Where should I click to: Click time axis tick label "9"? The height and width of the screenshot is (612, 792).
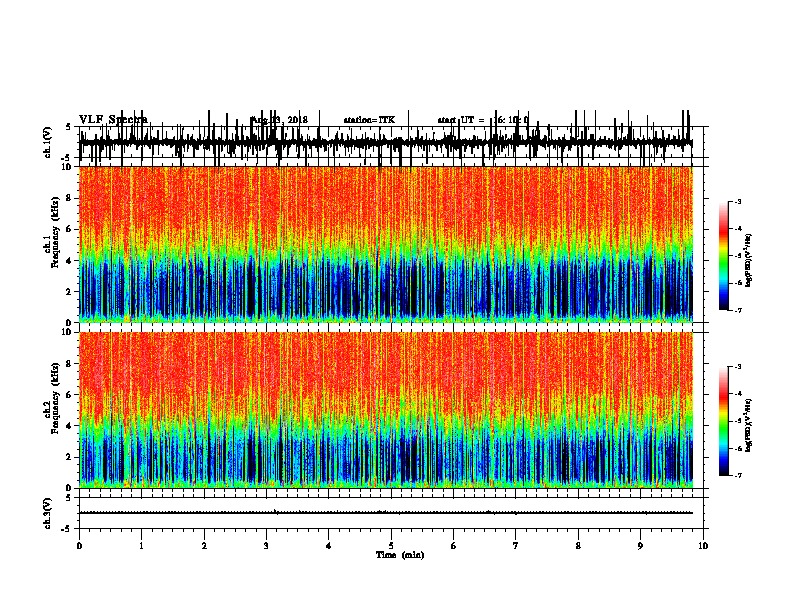coord(640,546)
